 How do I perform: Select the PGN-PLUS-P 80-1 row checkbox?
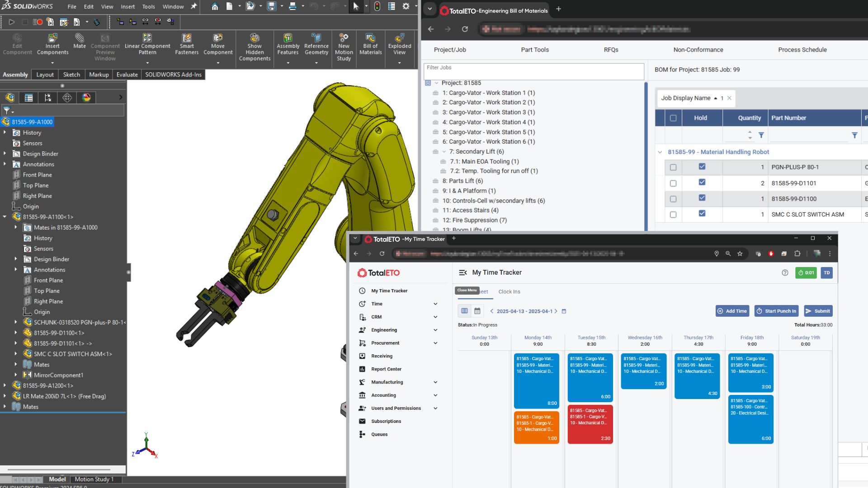(673, 167)
